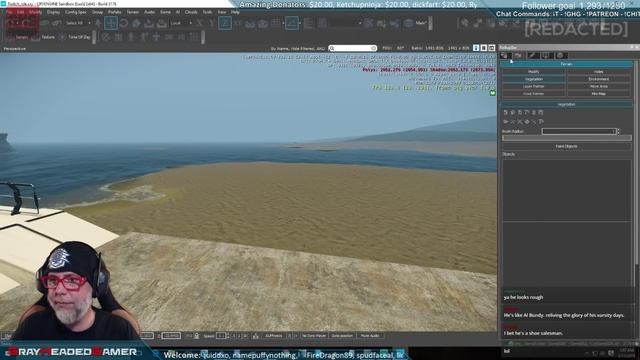Select the Vegetation terrain button
Viewport: 640px width, 360px height.
[533, 79]
